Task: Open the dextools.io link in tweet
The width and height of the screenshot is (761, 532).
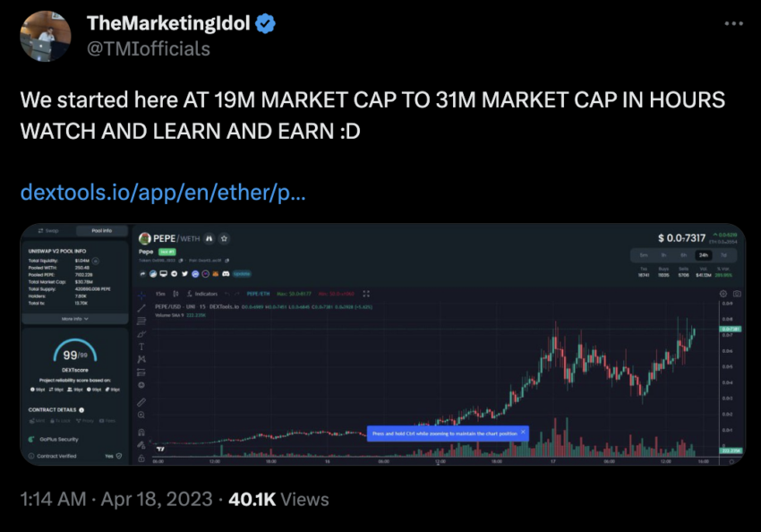Action: [x=162, y=193]
